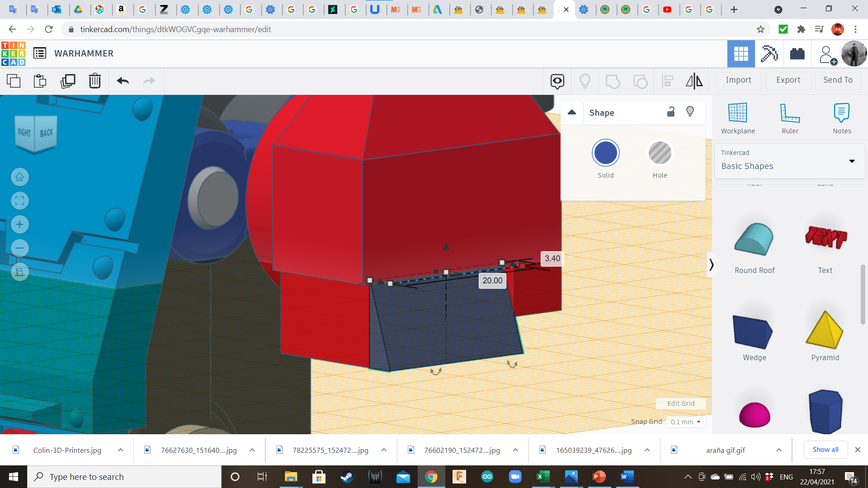
Task: Click the Mirror tool icon
Action: (694, 81)
